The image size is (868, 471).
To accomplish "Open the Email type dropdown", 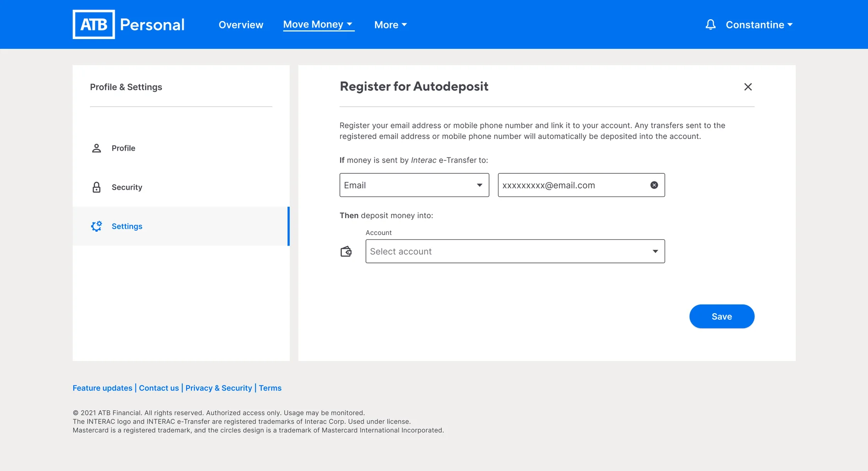I will tap(414, 185).
